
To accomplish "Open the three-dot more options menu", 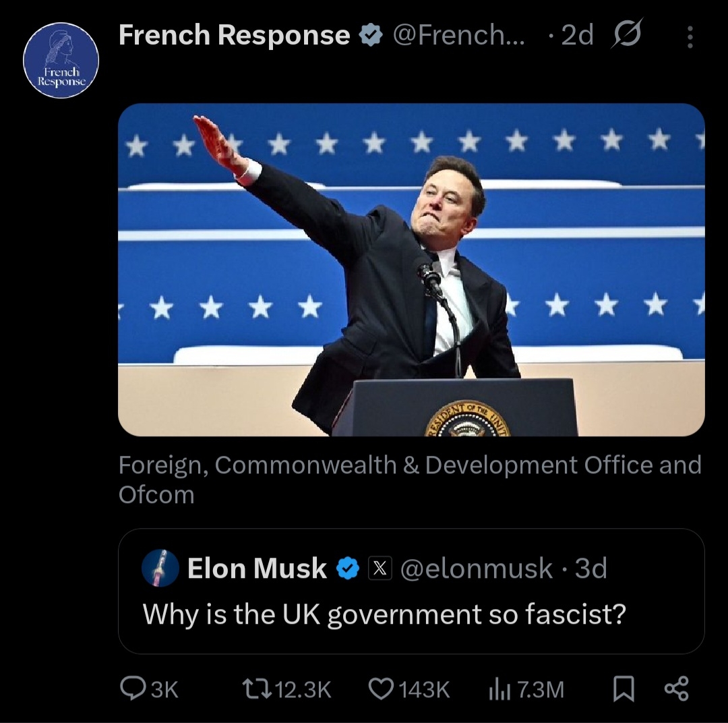I will pyautogui.click(x=690, y=36).
